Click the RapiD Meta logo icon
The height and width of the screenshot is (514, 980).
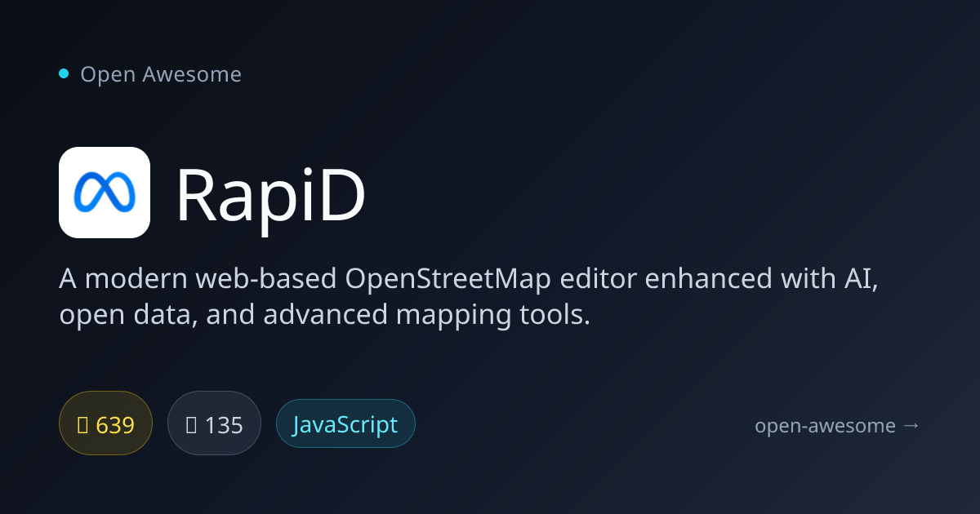click(105, 193)
